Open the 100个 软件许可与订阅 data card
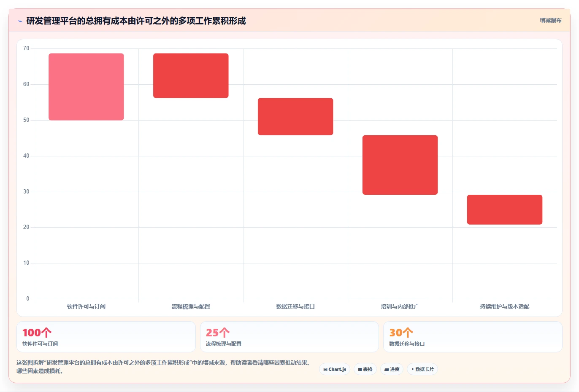The height and width of the screenshot is (392, 579). (x=106, y=337)
